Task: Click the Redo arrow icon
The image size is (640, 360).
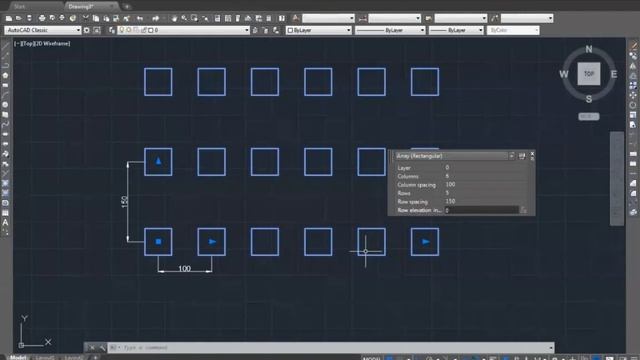Action: 156,18
